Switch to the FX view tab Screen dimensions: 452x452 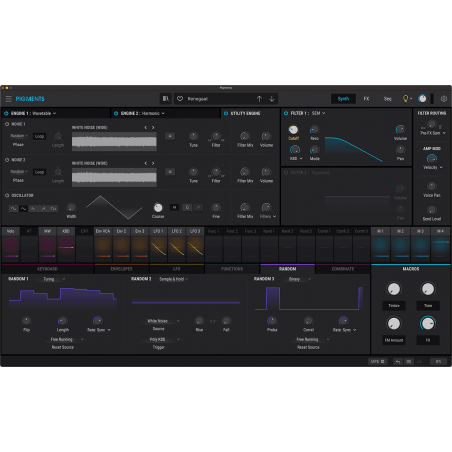366,99
